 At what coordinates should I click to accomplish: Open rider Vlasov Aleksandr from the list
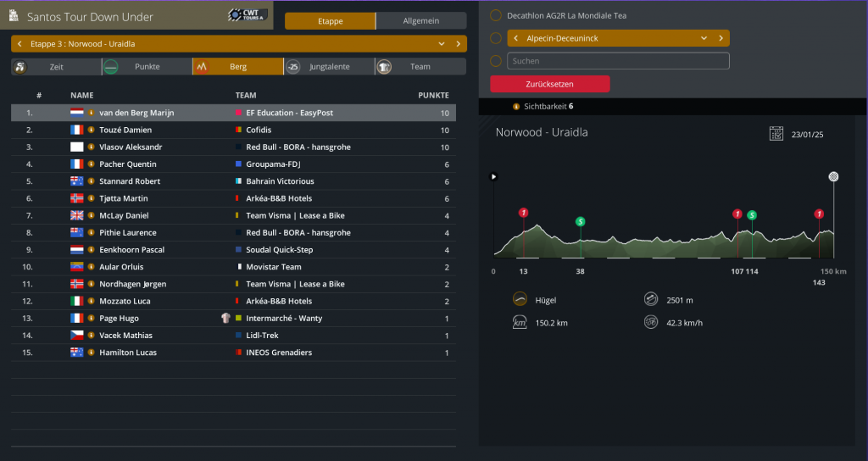(130, 147)
